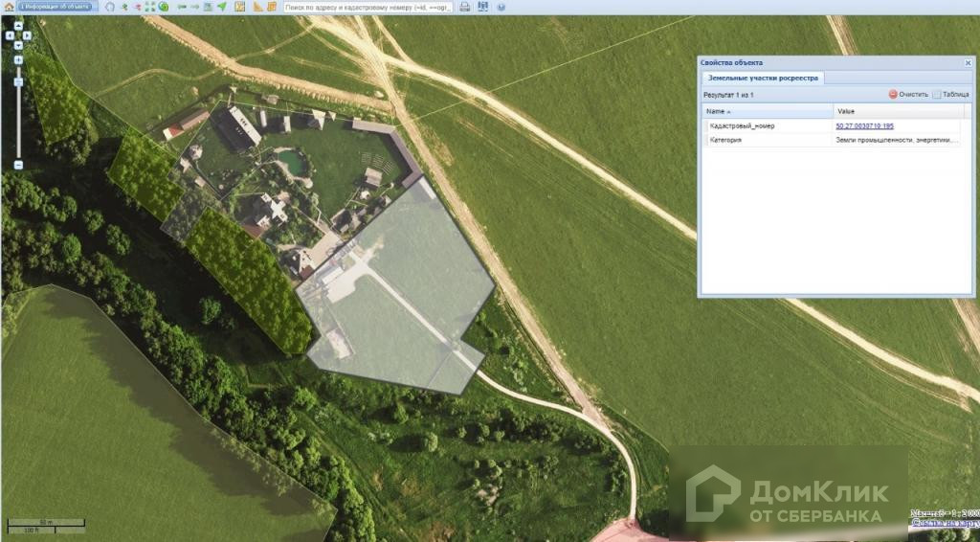Viewport: 980px width, 542px height.
Task: Click the green navigate arrow icon
Action: coord(221,7)
